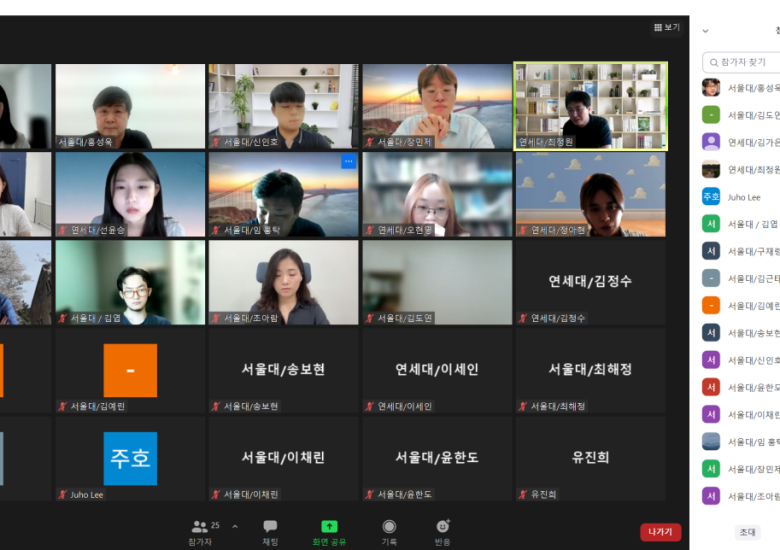Select the 연세대/정아현 video tile
The height and width of the screenshot is (550, 780).
590,194
